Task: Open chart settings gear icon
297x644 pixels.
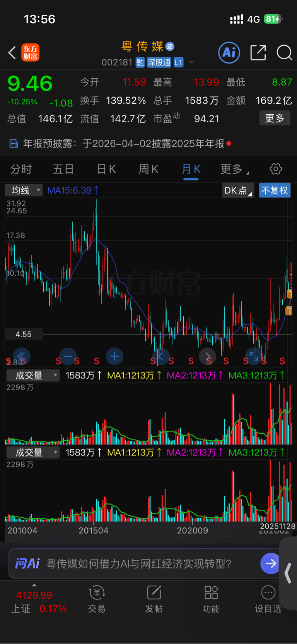Action: pyautogui.click(x=276, y=169)
